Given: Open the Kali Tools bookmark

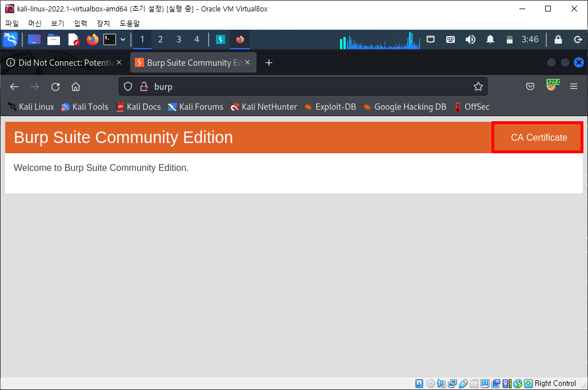Looking at the screenshot, I should coord(85,107).
